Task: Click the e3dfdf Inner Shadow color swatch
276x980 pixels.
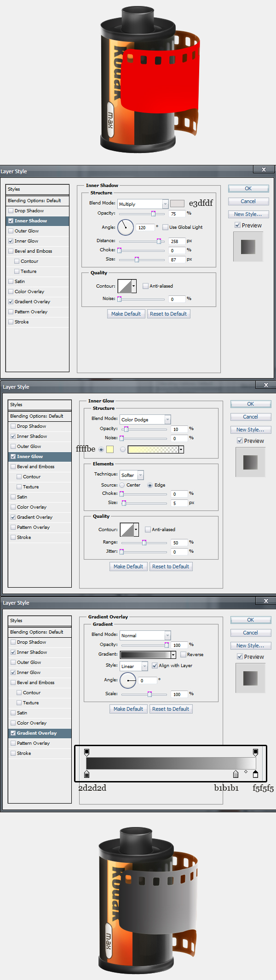Action: (x=177, y=204)
